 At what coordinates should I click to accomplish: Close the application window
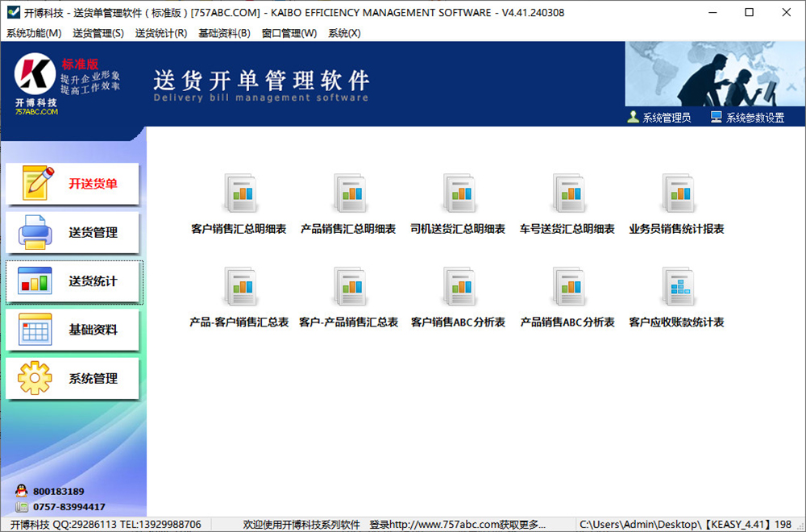[x=787, y=12]
